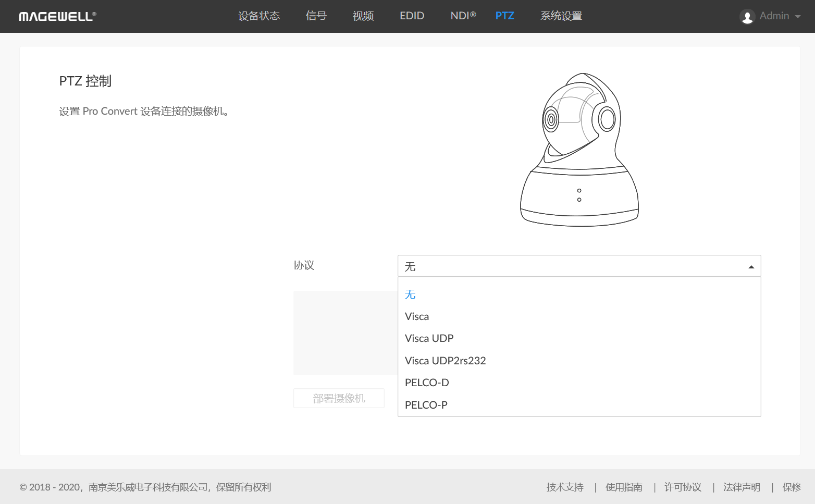Click the Admin user avatar icon

point(747,17)
